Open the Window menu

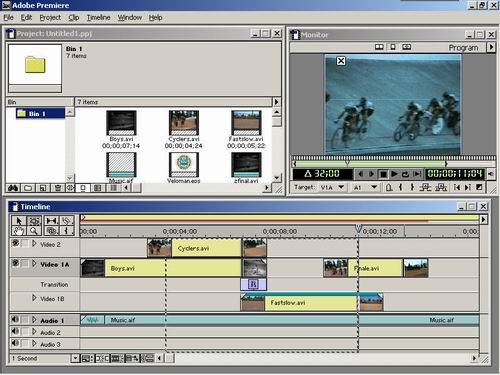point(130,17)
